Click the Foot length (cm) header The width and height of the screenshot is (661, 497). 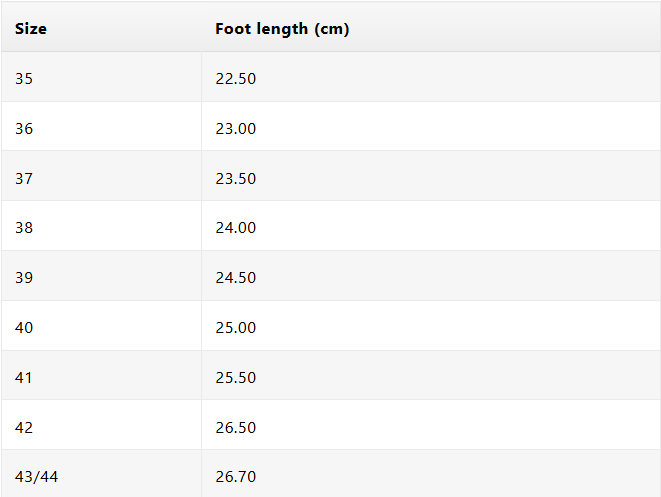click(x=282, y=29)
